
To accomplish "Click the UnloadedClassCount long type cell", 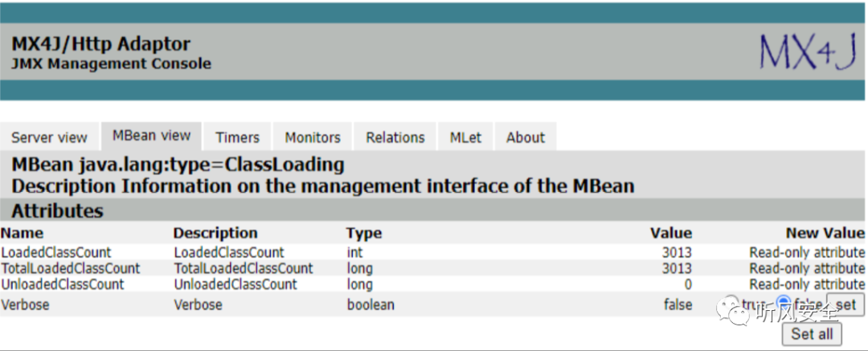I will click(360, 284).
